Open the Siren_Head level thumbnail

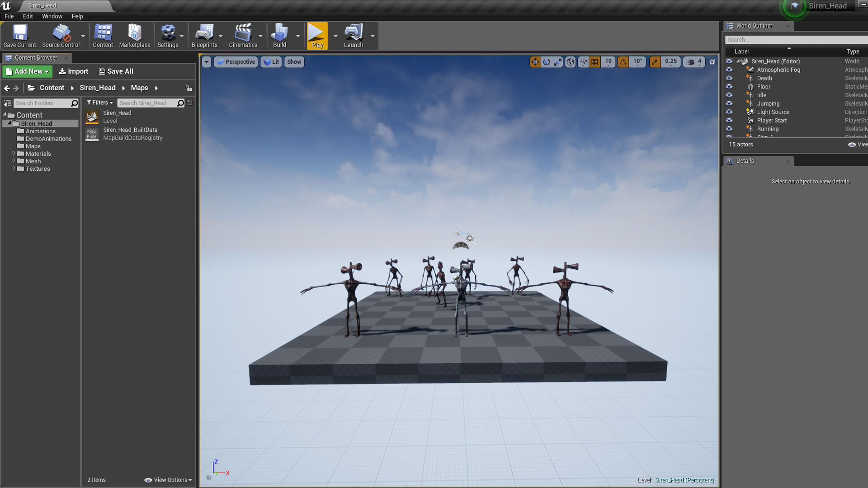tap(92, 117)
